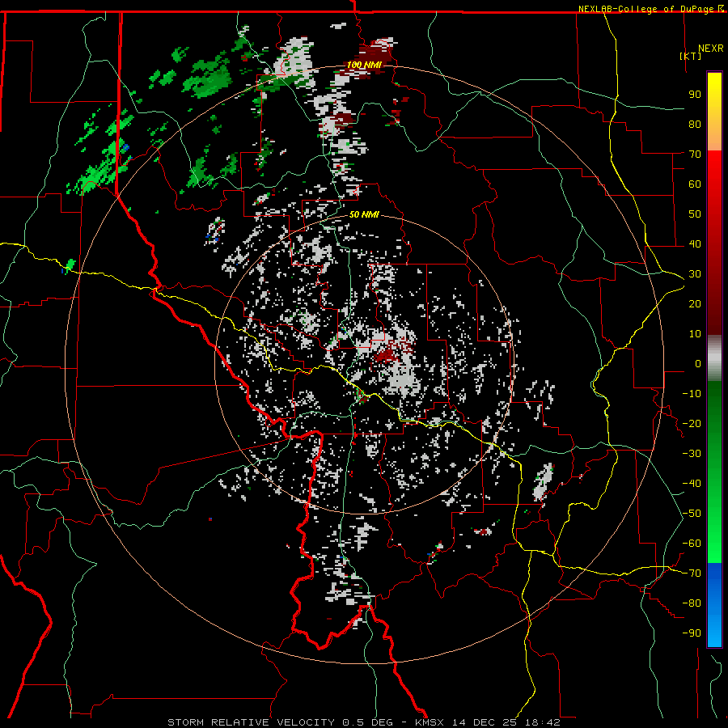Click the [KT] units label
Screen dimensions: 728x728
click(x=691, y=56)
